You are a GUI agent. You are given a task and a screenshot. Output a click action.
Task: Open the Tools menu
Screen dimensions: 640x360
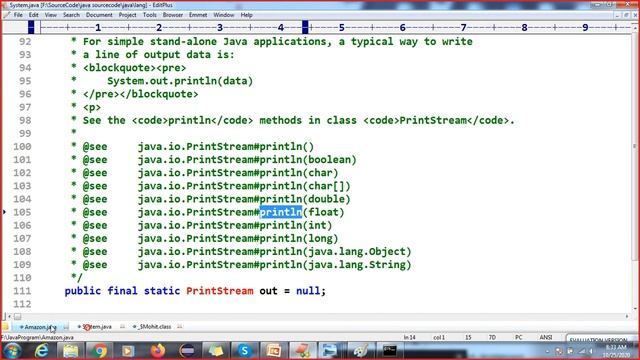click(149, 15)
